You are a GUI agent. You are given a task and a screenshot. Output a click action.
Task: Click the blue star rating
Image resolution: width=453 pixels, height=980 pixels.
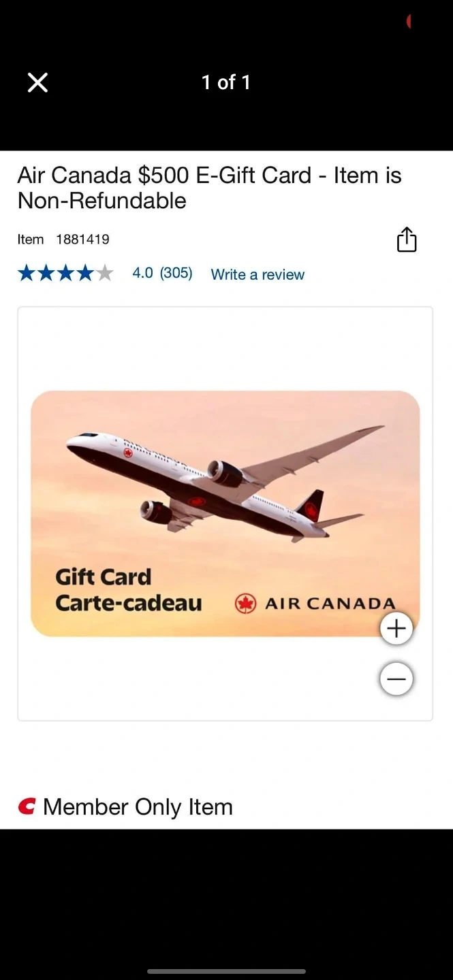tap(65, 274)
